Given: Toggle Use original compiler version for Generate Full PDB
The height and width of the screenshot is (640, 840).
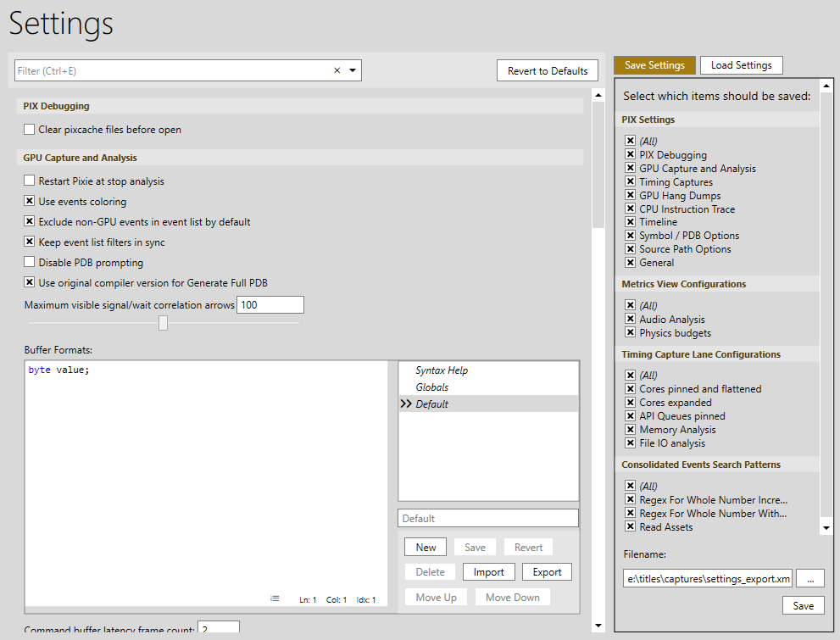Looking at the screenshot, I should click(30, 282).
